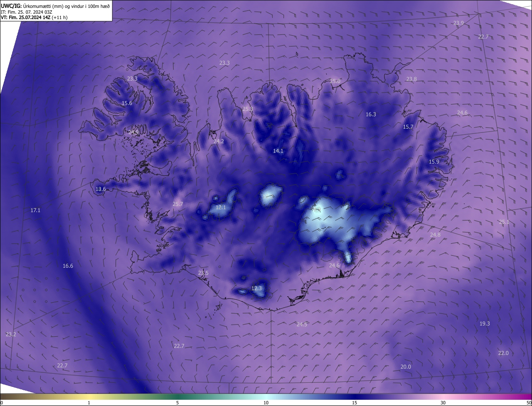Click the title line 'UWC/IG: Úrkomumætti (mm) og vindur'
Viewport: 532px width, 406px height.
tap(55, 6)
